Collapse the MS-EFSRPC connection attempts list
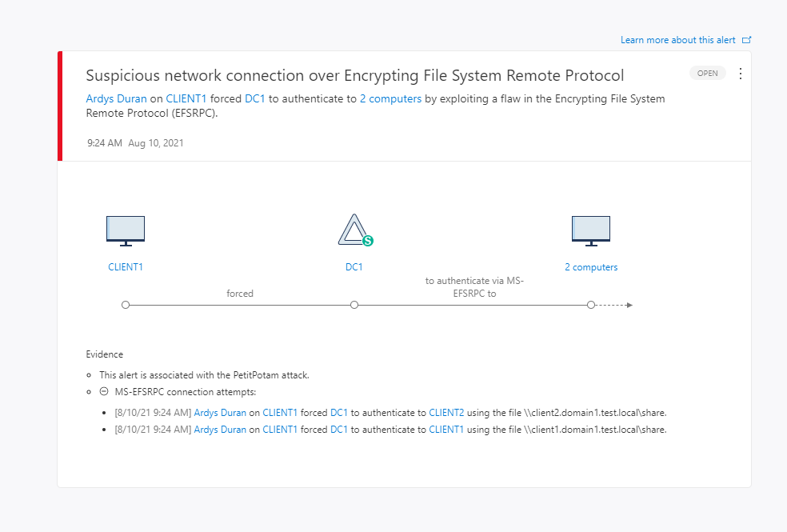Viewport: 787px width, 532px height. tap(104, 391)
